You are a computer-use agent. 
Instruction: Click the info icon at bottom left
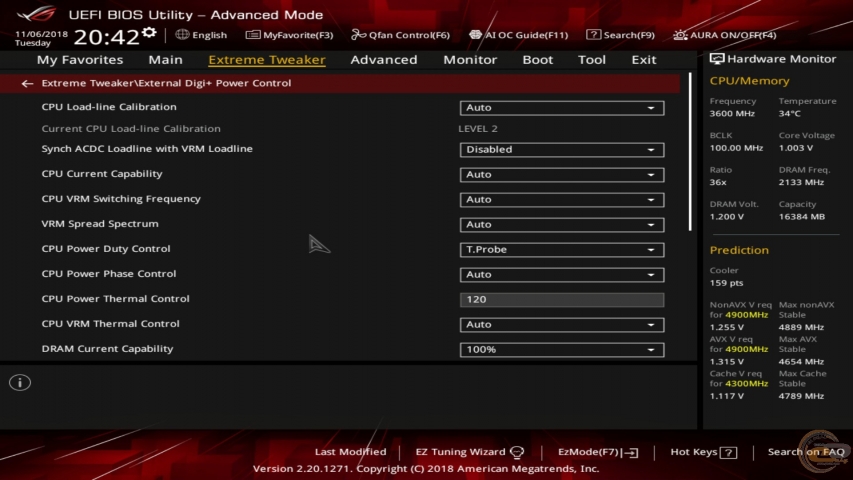click(x=20, y=383)
